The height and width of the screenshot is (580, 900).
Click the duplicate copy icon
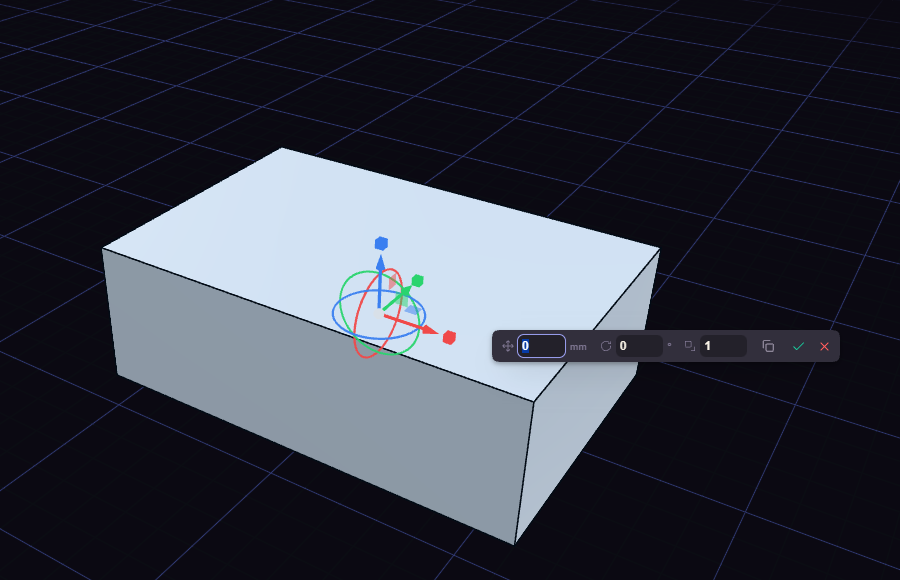pos(768,346)
